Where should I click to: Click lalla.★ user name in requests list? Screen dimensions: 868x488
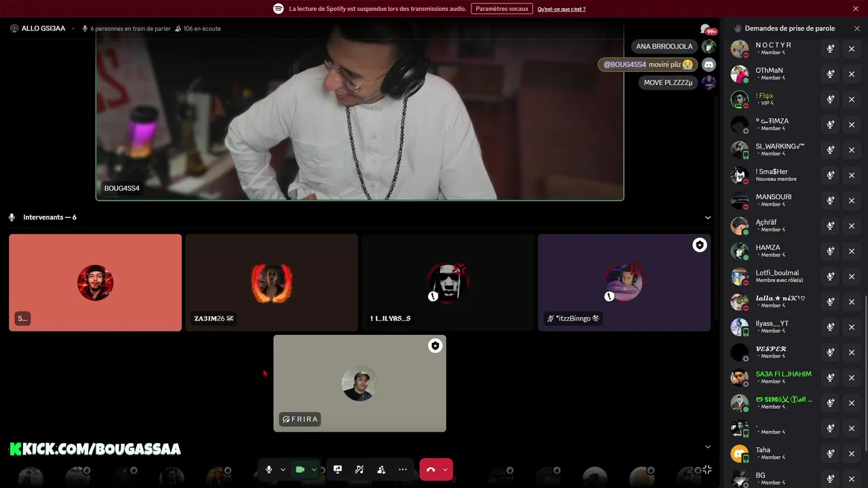click(x=781, y=298)
